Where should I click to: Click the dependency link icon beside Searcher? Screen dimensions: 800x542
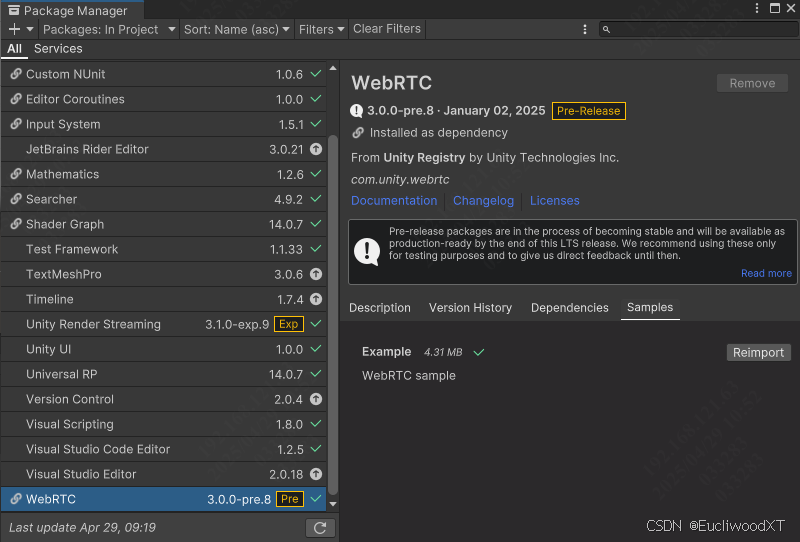pos(16,199)
